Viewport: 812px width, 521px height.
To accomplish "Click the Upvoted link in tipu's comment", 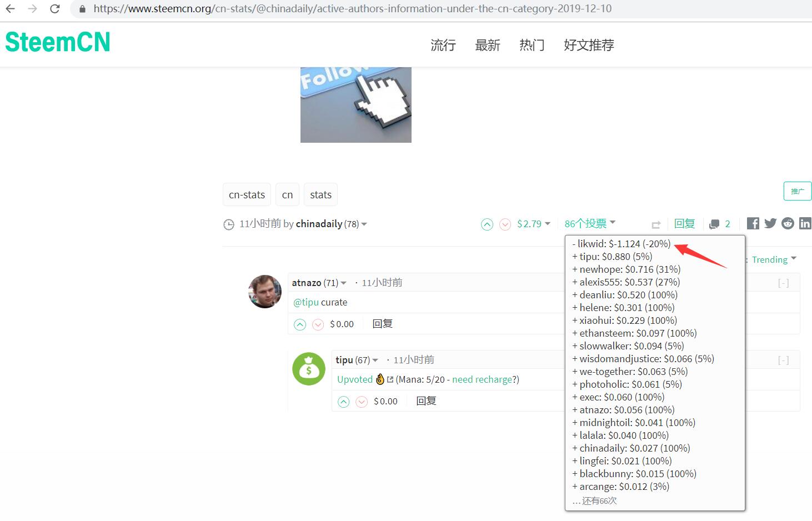I will [355, 379].
